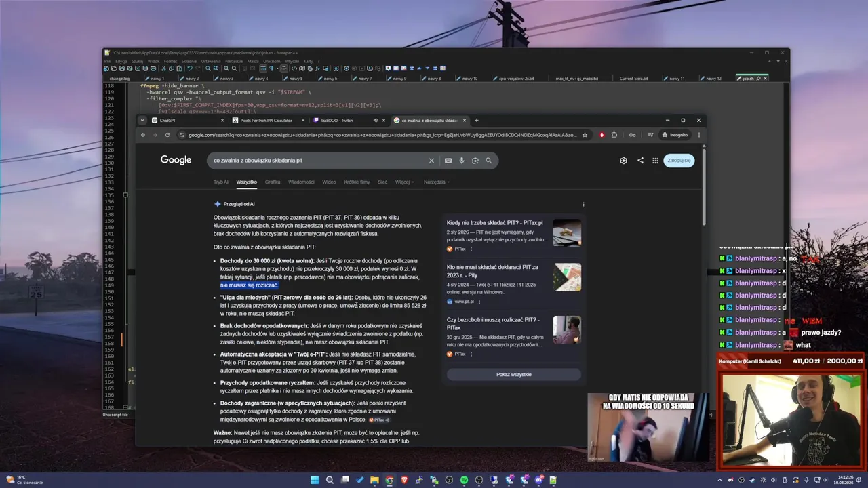Click the Google logo
Screen dimensions: 868x488
click(176, 160)
